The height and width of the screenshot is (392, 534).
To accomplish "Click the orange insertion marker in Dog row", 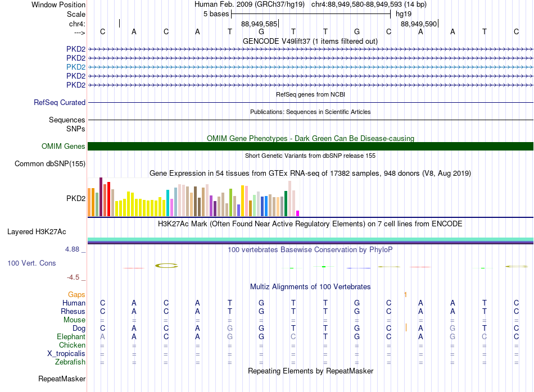I will click(x=406, y=327).
